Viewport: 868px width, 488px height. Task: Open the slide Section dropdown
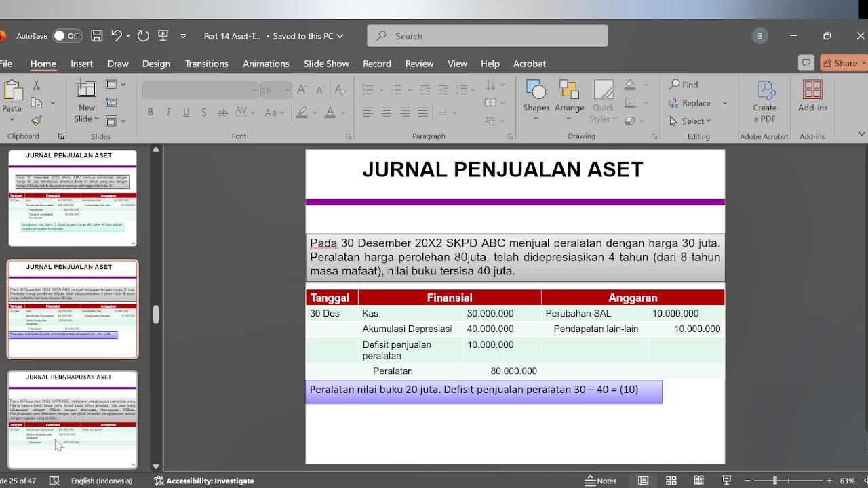[x=116, y=121]
